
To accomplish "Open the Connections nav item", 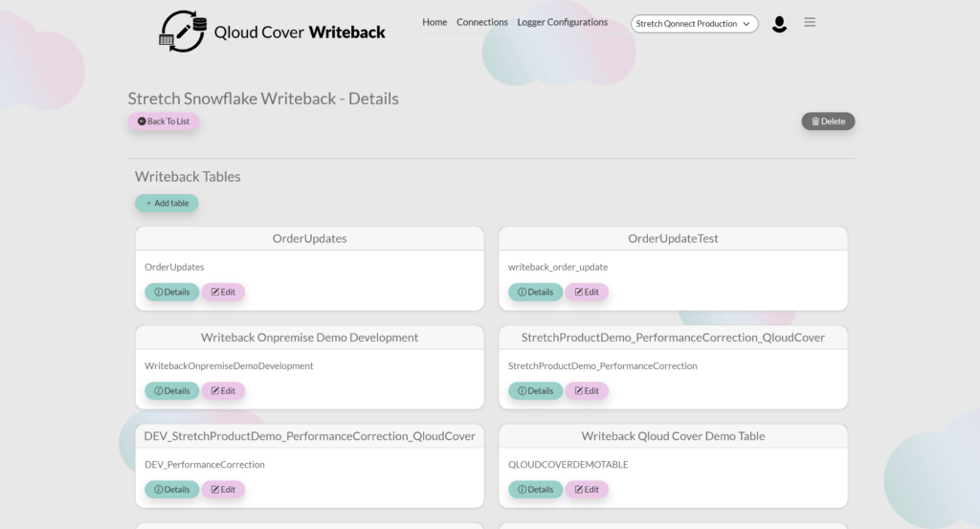I will pos(482,22).
